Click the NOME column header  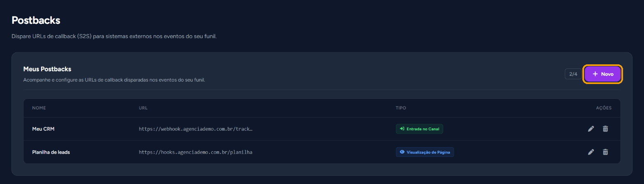point(39,108)
